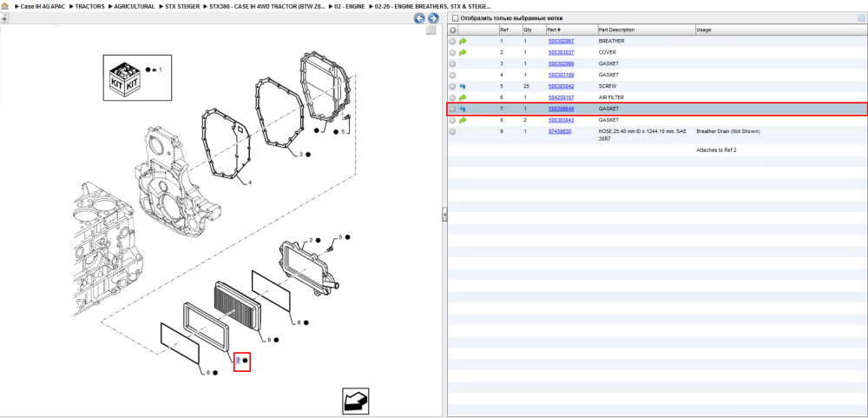
Task: Click the circle icon in SCREW row
Action: click(452, 87)
